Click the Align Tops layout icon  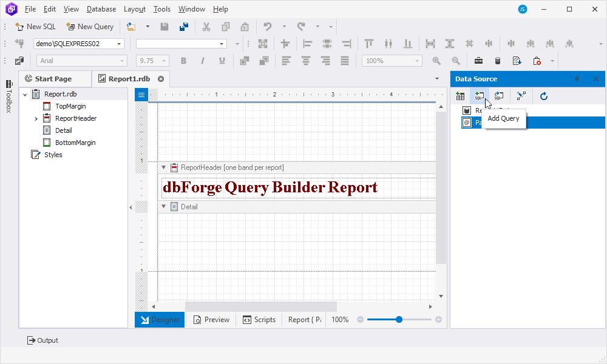pos(369,44)
